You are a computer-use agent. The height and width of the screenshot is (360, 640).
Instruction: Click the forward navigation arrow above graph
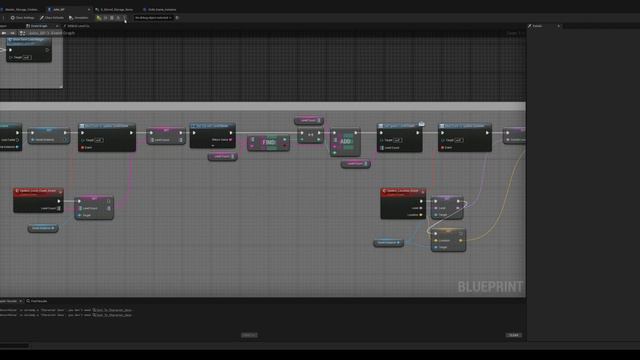coord(13,33)
